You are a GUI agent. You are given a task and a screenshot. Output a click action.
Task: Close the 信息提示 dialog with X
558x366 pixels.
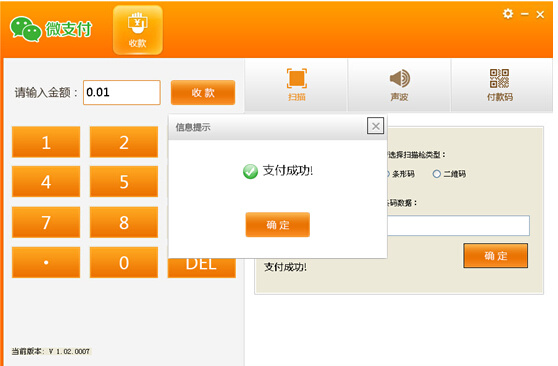tap(375, 126)
